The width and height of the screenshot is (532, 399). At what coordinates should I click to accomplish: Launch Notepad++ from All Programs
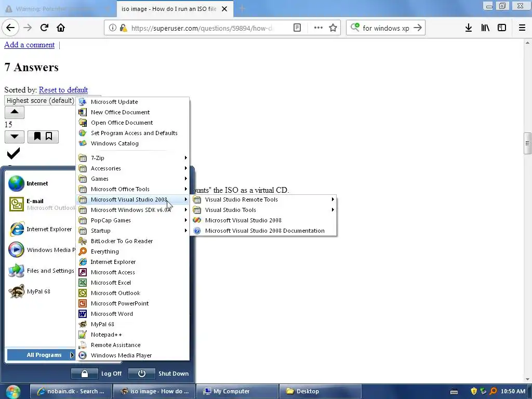(x=132, y=335)
